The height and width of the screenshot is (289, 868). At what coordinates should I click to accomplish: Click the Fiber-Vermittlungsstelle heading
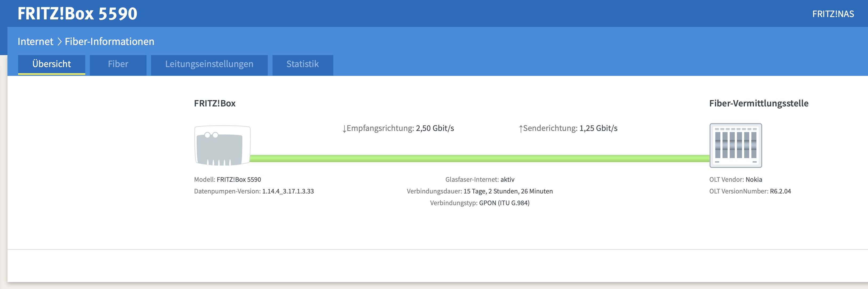coord(759,103)
